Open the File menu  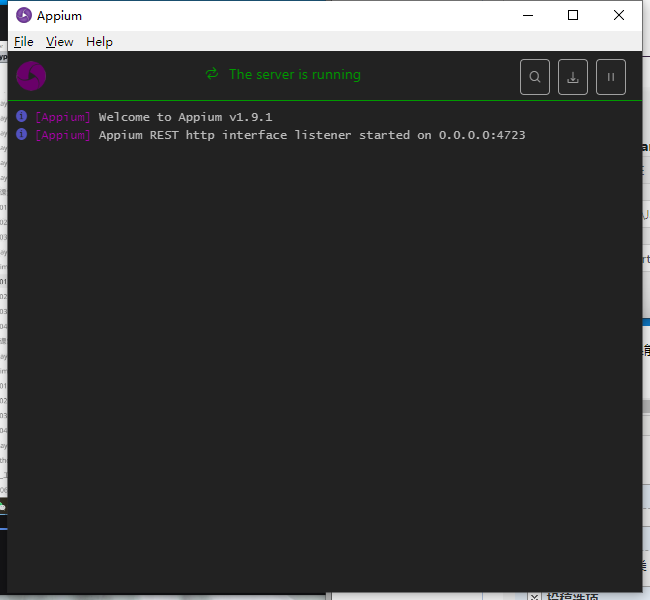24,42
